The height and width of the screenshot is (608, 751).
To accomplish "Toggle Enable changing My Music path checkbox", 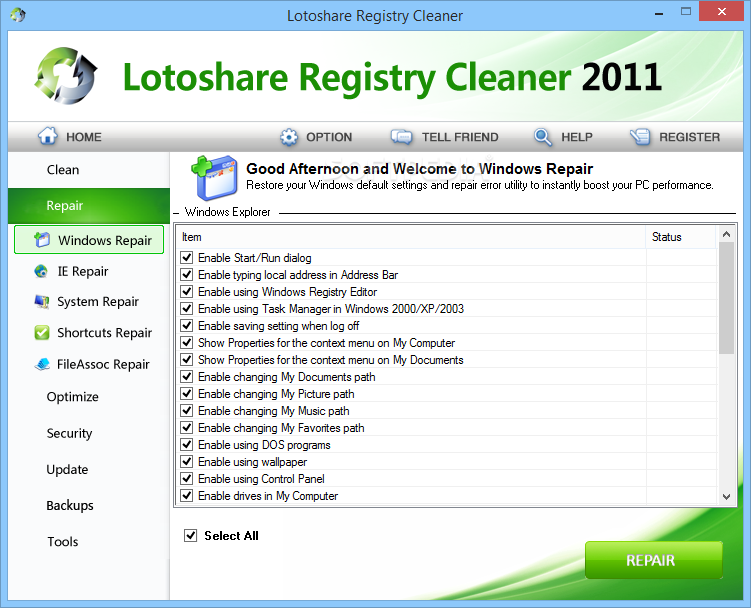I will (187, 411).
